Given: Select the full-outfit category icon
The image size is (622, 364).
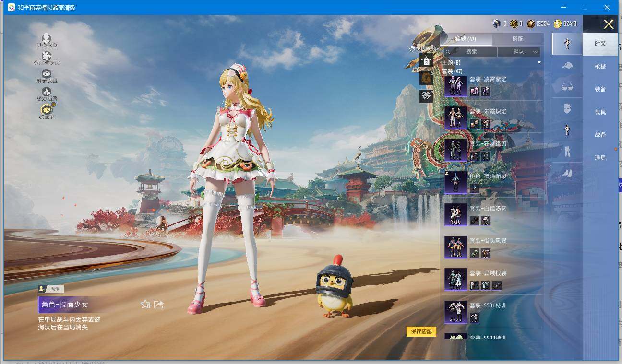Looking at the screenshot, I should click(567, 44).
